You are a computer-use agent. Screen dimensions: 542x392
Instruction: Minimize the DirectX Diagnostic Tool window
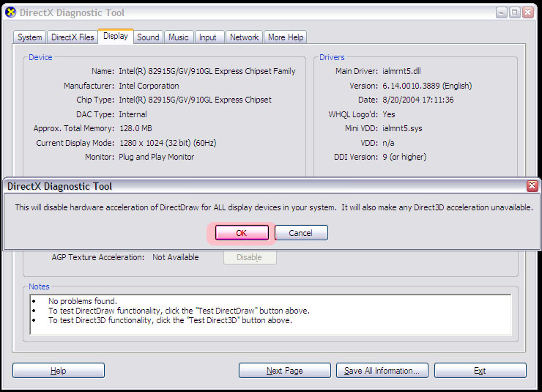coord(500,12)
